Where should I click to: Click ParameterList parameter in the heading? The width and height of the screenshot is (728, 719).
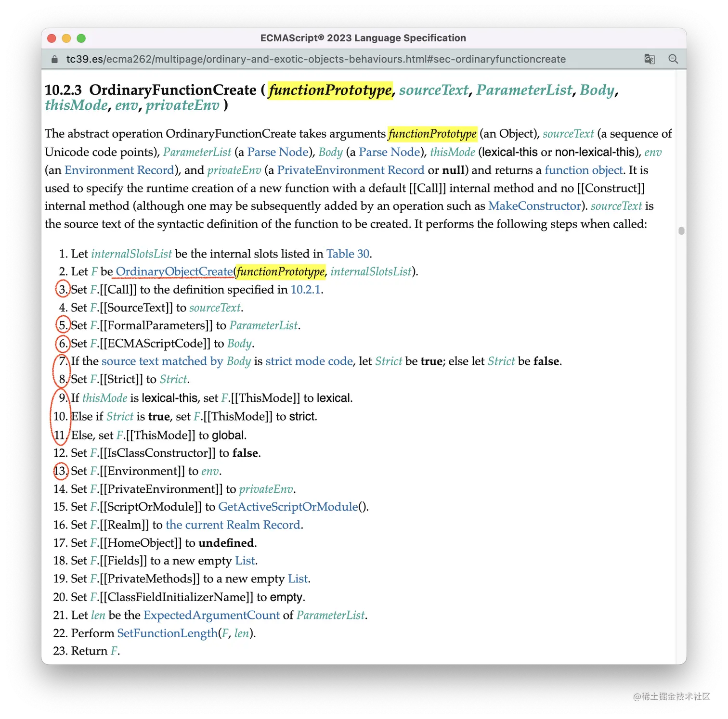coord(524,90)
